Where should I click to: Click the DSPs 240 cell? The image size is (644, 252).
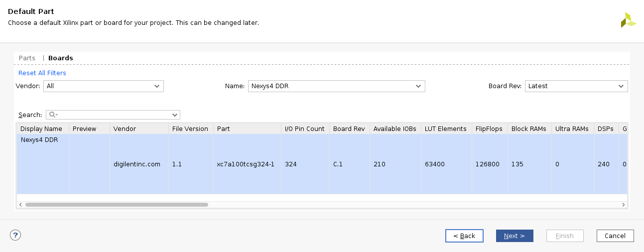point(606,164)
